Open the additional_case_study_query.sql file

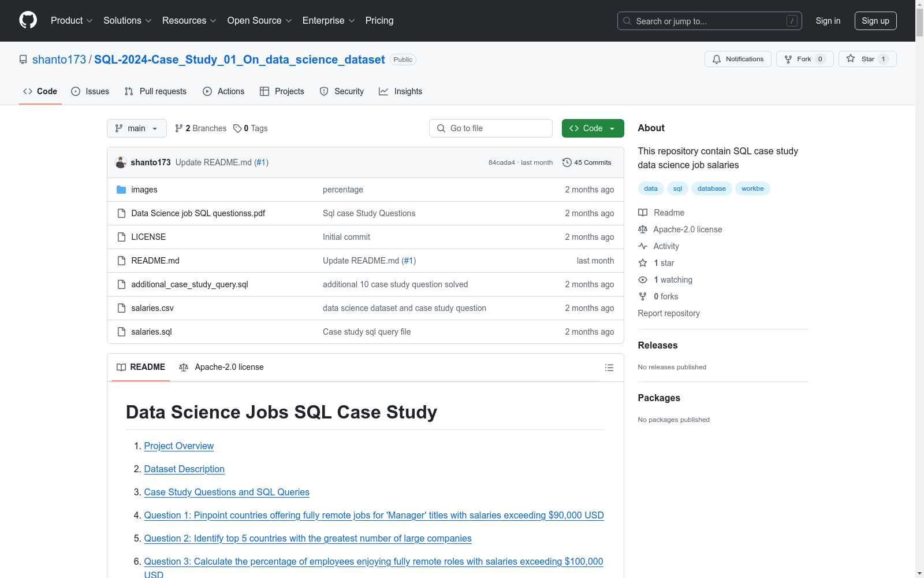[x=190, y=284]
